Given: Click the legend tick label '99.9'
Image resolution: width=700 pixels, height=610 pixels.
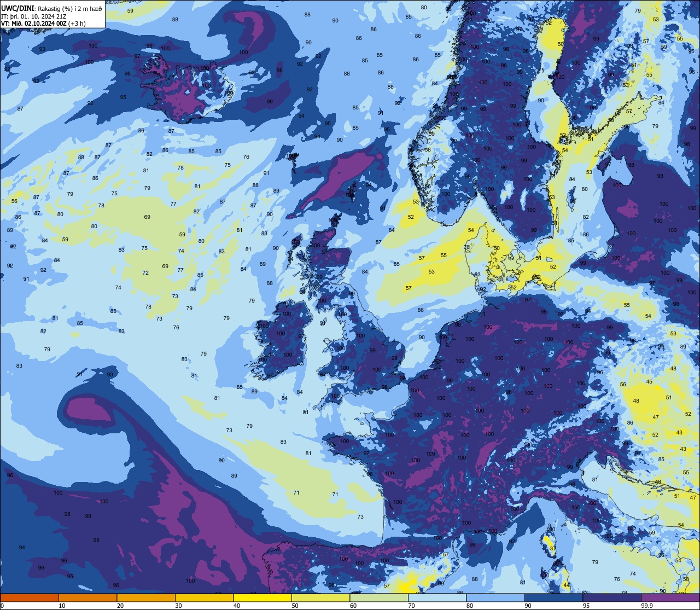Looking at the screenshot, I should (x=646, y=606).
